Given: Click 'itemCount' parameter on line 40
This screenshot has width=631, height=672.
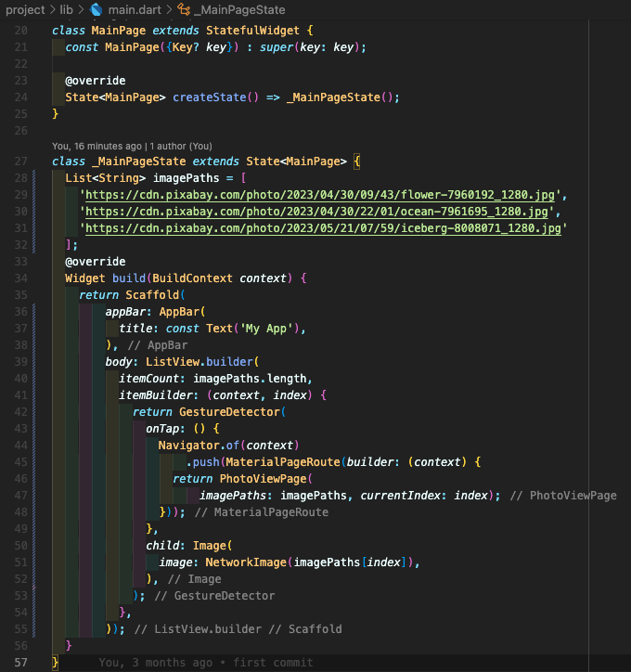Looking at the screenshot, I should [149, 379].
